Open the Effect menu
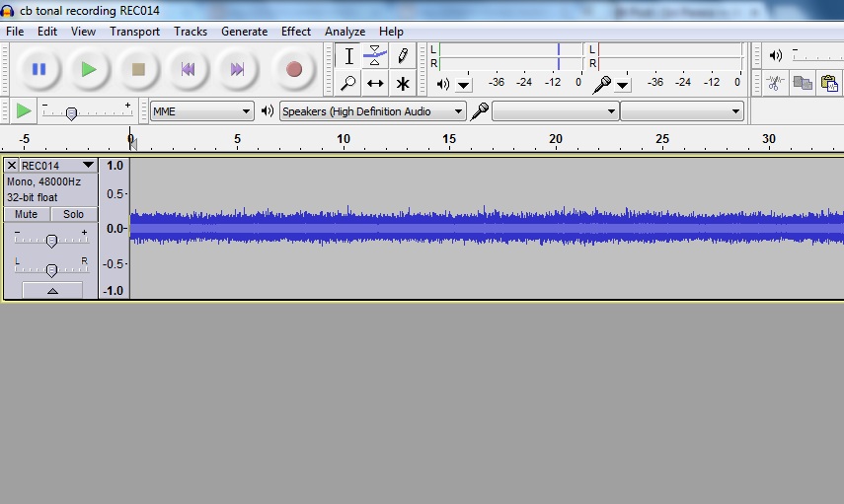844x504 pixels. coord(296,32)
